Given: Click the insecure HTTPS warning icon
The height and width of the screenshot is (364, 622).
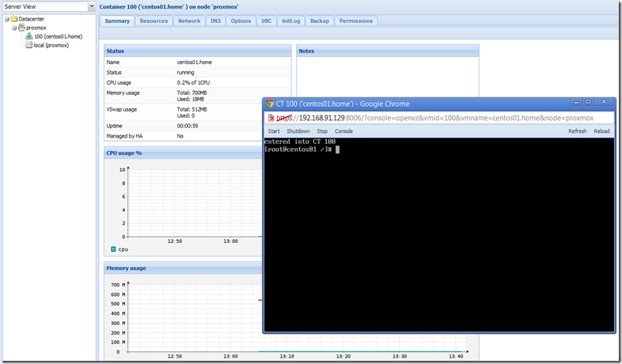Looking at the screenshot, I should pos(271,118).
